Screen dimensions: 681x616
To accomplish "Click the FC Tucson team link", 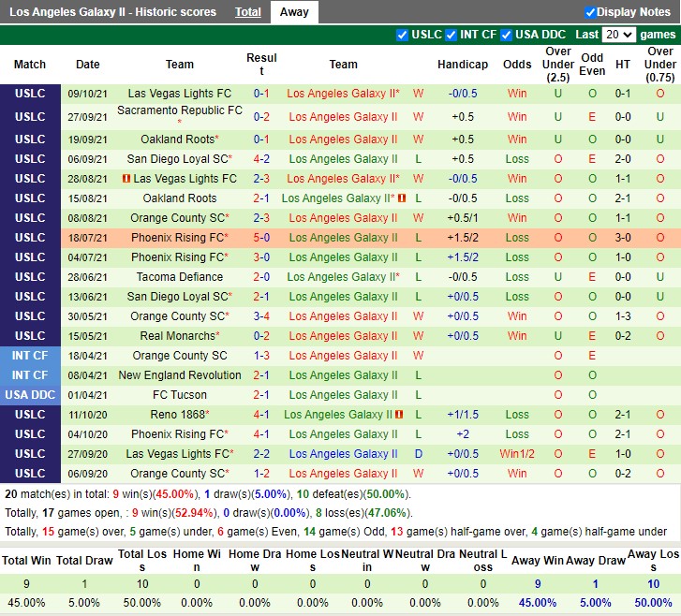I will coord(180,395).
